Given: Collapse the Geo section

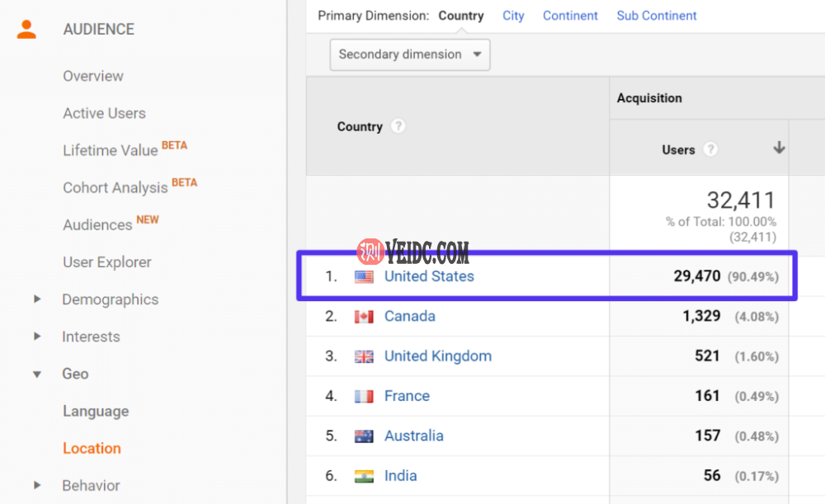Looking at the screenshot, I should pos(37,374).
